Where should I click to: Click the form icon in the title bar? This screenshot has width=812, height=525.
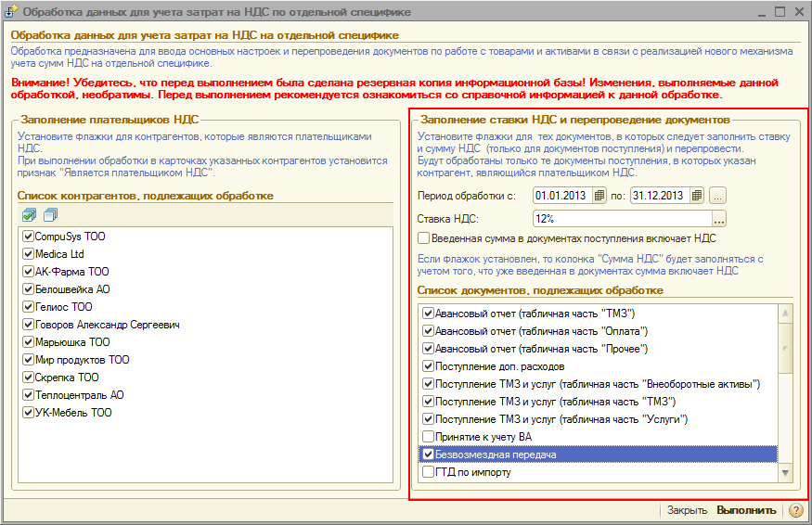12,12
